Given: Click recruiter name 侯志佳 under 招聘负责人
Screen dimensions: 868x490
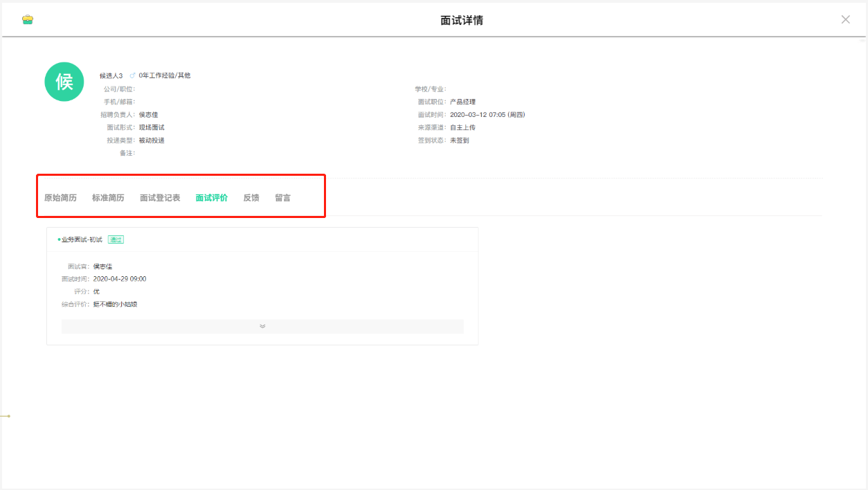Looking at the screenshot, I should tap(148, 115).
